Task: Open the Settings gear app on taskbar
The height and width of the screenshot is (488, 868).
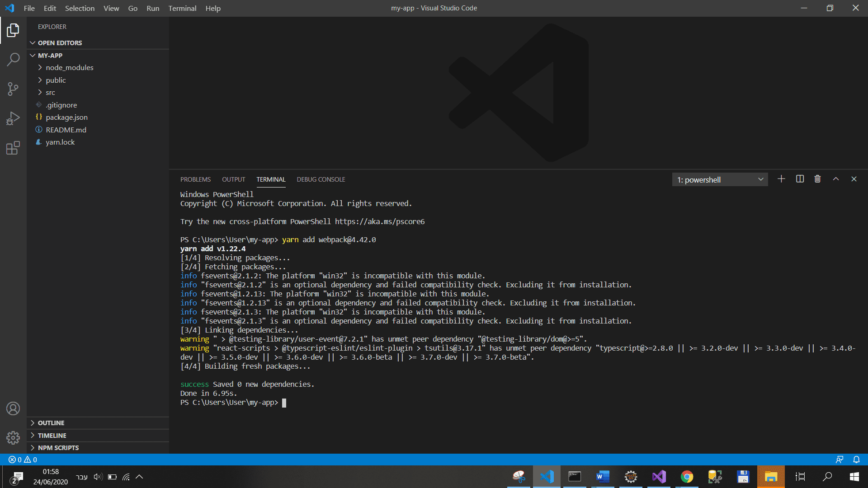Action: [631, 477]
